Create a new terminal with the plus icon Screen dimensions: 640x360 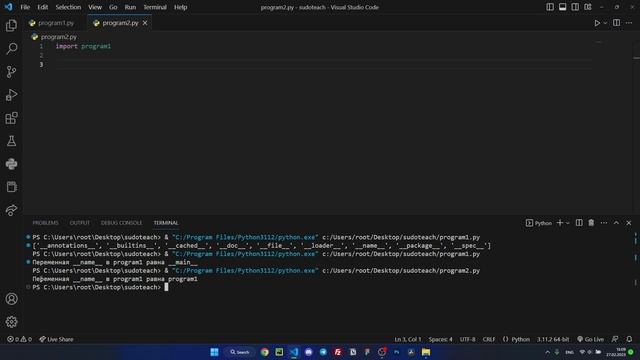560,223
